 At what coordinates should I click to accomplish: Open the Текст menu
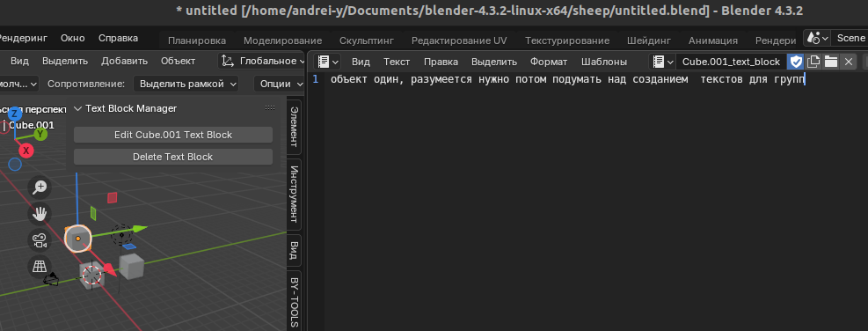point(397,62)
